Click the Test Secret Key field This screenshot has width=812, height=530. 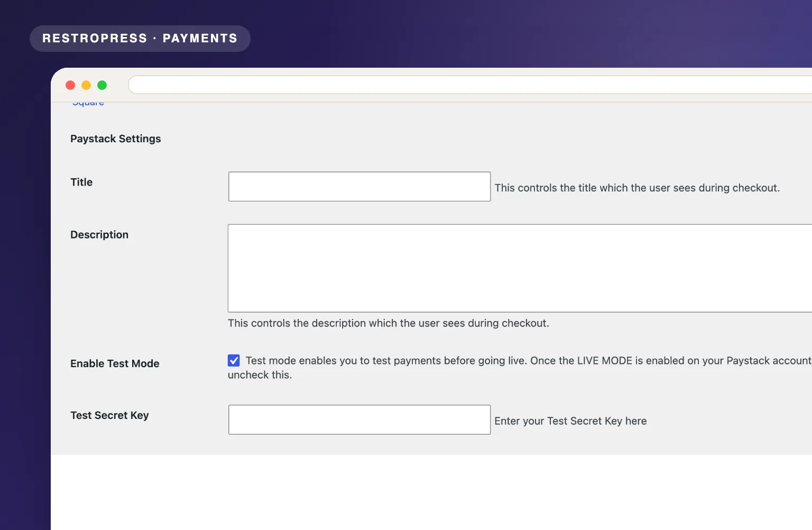point(359,420)
